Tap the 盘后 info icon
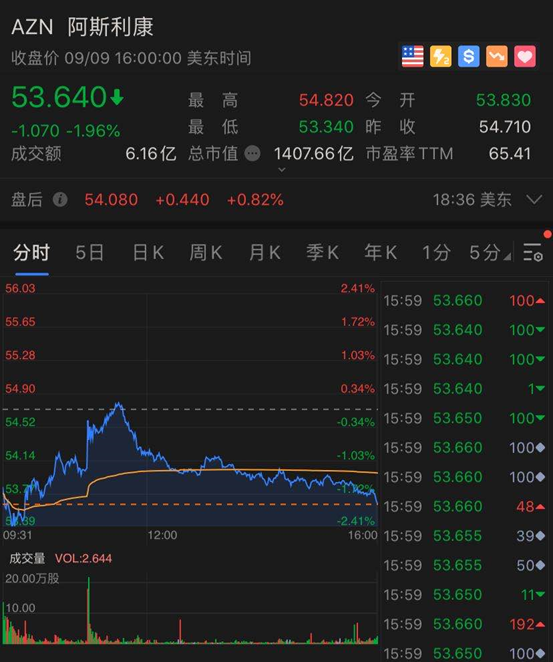The image size is (553, 662). [60, 199]
